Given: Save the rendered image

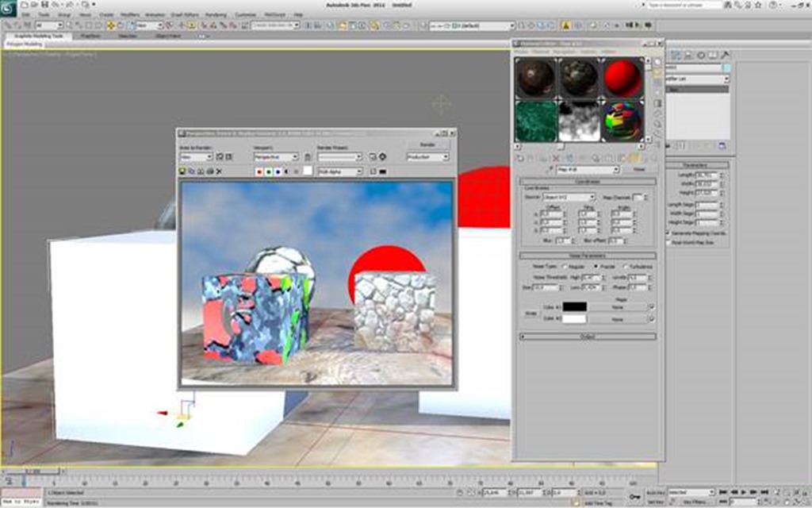Looking at the screenshot, I should point(183,171).
